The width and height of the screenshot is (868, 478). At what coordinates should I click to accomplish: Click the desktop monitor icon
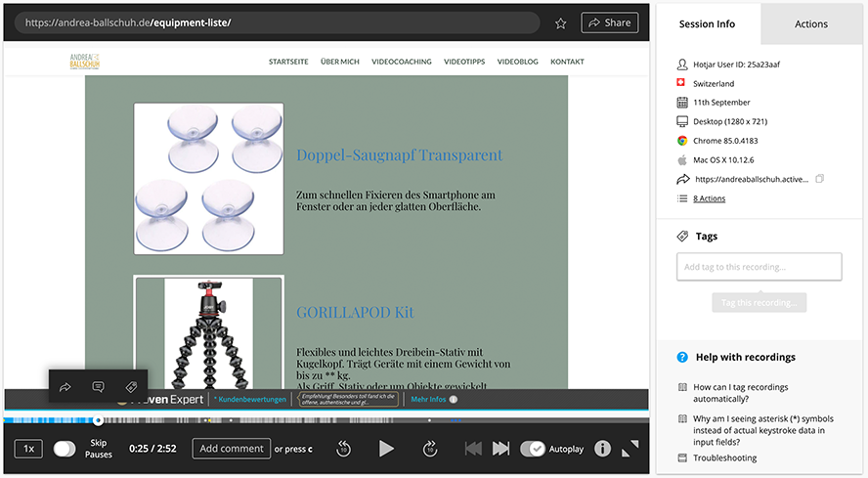[x=682, y=121]
